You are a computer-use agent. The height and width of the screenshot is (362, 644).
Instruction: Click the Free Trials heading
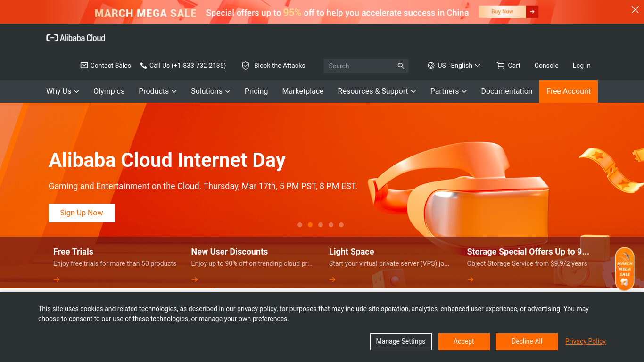(73, 252)
